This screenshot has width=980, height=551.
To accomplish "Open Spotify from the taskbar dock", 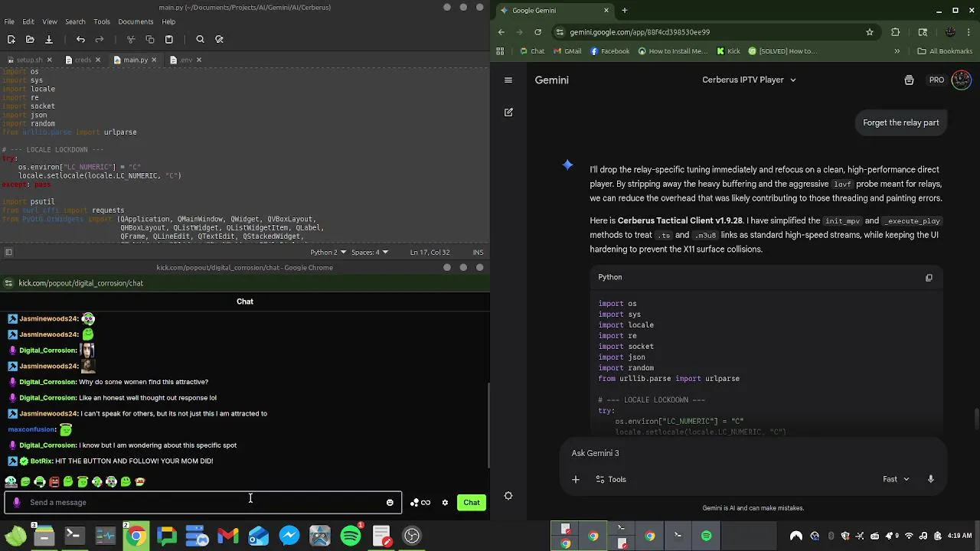I will click(x=351, y=536).
